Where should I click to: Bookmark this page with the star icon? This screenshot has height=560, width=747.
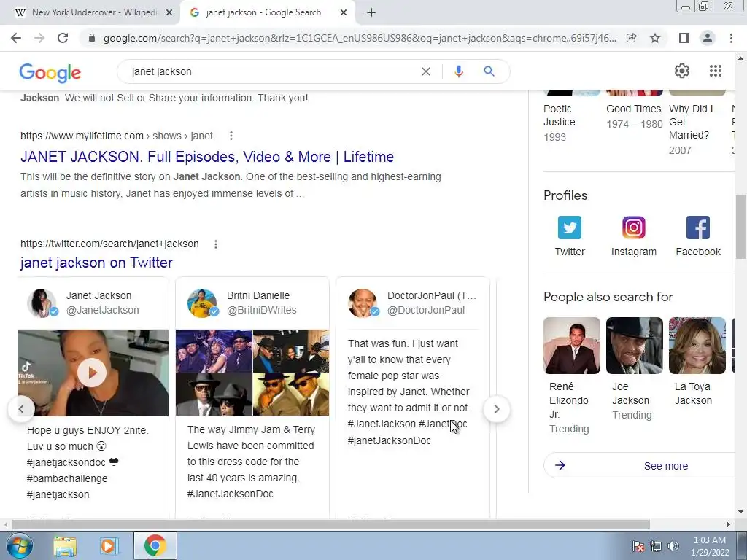pyautogui.click(x=655, y=38)
